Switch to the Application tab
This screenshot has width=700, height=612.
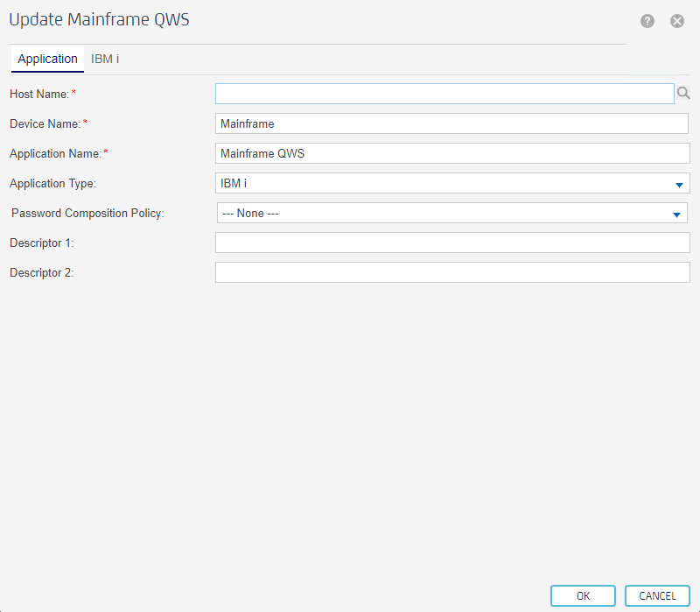coord(47,59)
